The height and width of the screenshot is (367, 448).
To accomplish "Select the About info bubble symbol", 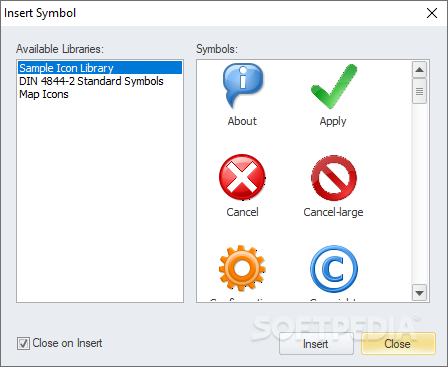I will [x=243, y=86].
